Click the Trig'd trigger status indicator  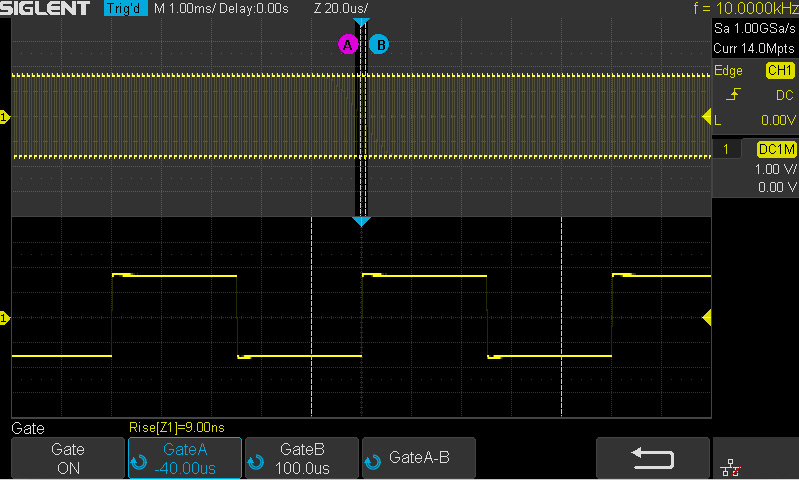(x=125, y=8)
